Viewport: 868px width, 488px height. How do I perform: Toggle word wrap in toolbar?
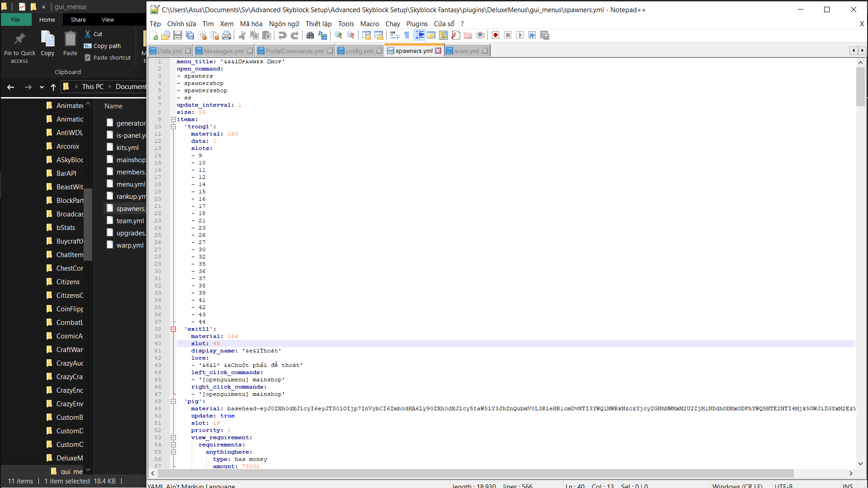394,35
